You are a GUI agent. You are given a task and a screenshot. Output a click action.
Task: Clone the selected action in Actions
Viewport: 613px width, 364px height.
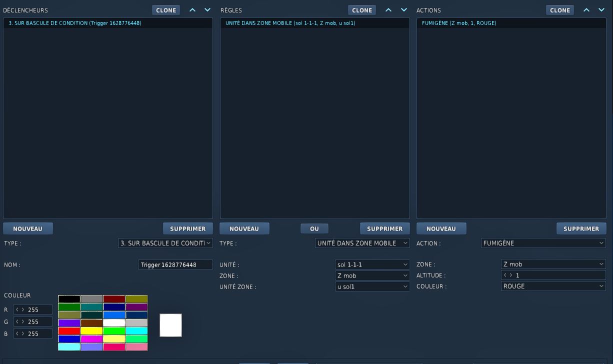pyautogui.click(x=560, y=10)
